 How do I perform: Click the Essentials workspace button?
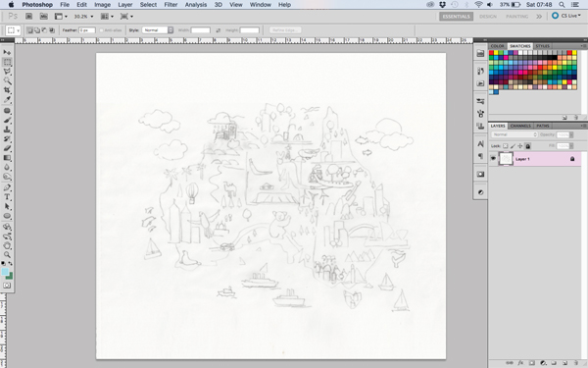456,16
